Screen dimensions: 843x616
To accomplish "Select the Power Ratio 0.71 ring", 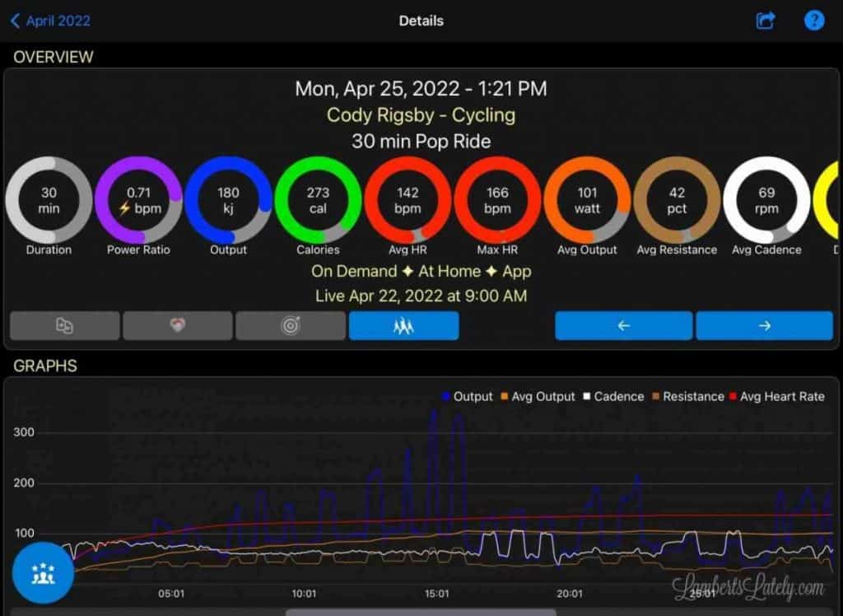I will (138, 200).
